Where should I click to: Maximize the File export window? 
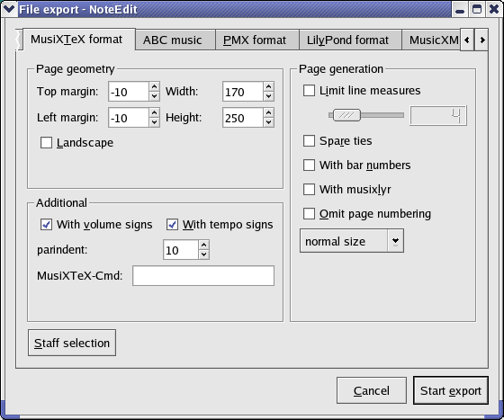coord(477,9)
